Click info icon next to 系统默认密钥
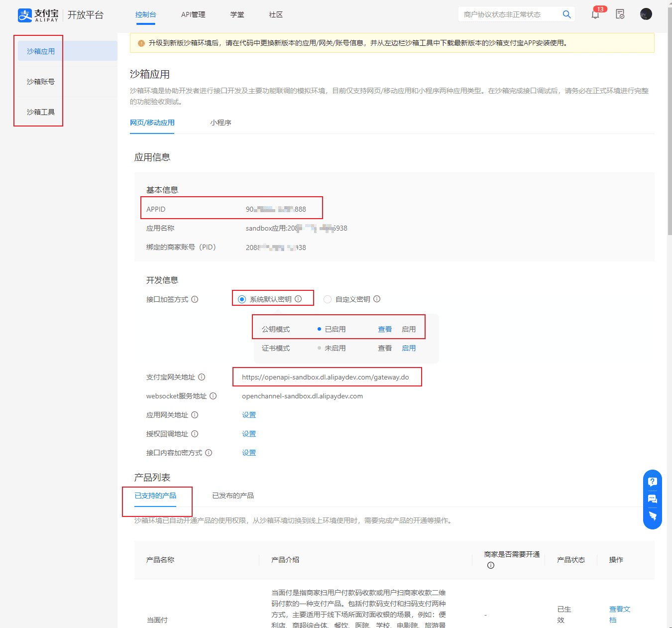Image resolution: width=672 pixels, height=628 pixels. point(298,299)
